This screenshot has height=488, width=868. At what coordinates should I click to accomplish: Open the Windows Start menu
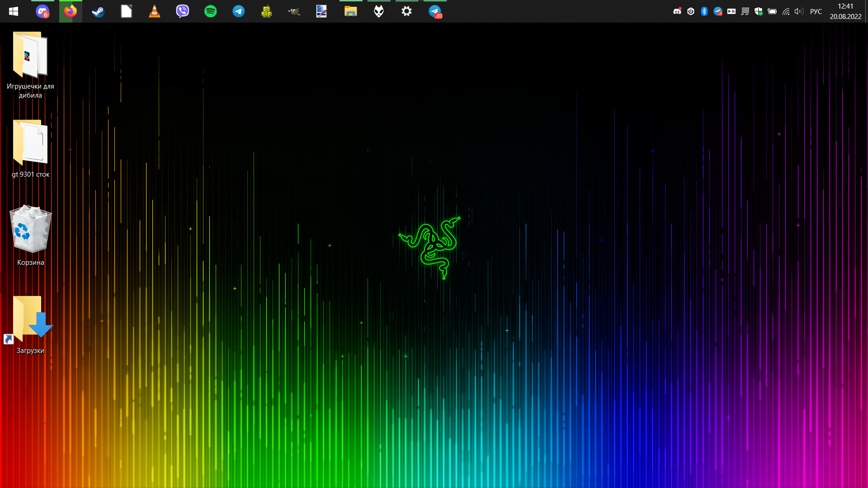[14, 11]
